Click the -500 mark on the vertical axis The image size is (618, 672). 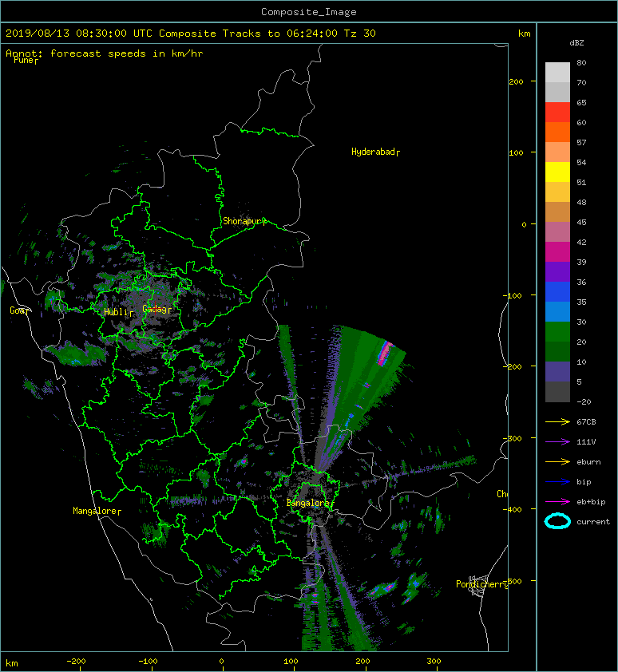(x=513, y=581)
